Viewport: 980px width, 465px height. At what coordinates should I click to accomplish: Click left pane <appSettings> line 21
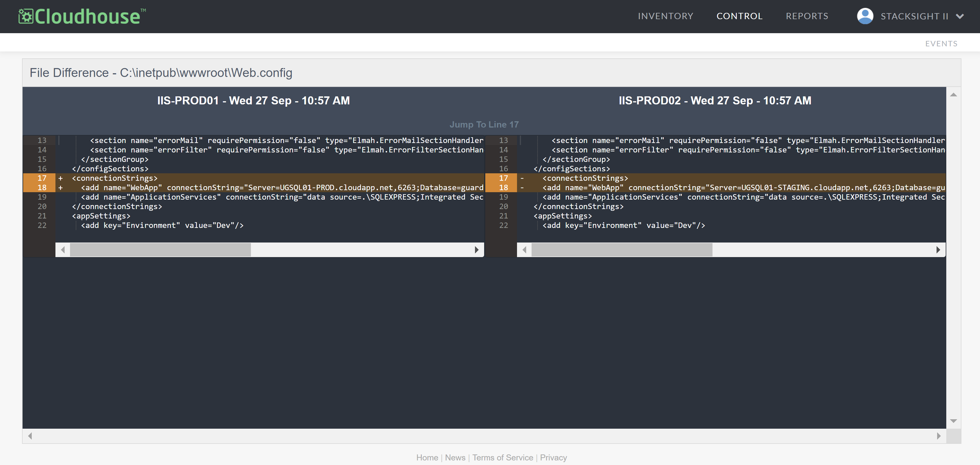click(x=101, y=216)
